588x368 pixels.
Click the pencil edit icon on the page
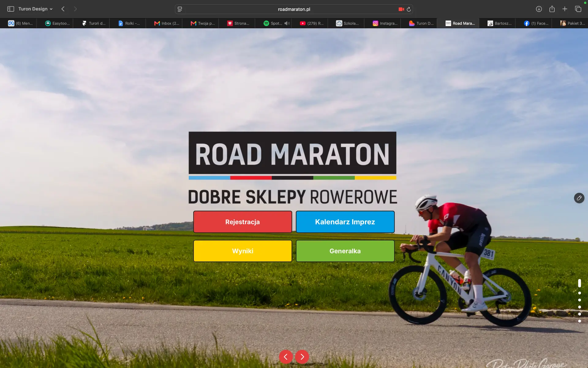click(x=579, y=198)
